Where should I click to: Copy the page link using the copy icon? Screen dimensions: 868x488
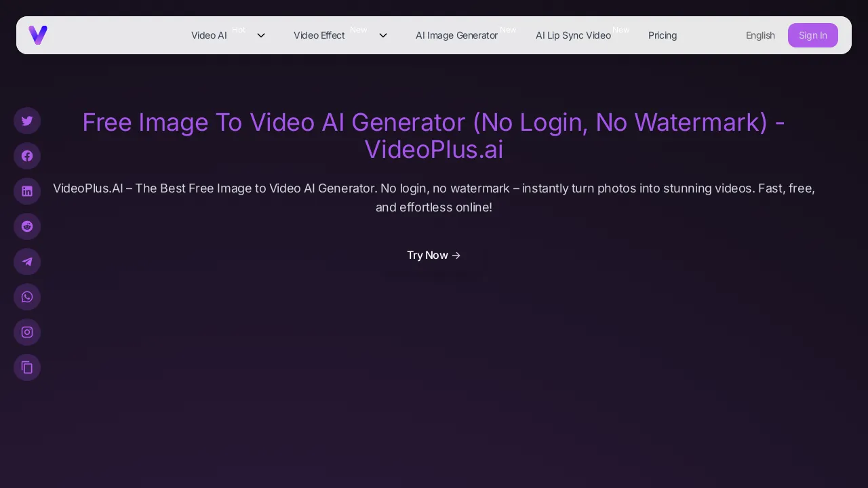27,367
